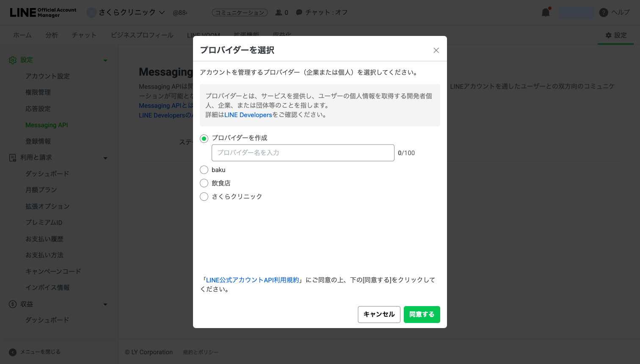640x364 pixels.
Task: Open 登録情報 in sidebar
Action: (x=38, y=141)
